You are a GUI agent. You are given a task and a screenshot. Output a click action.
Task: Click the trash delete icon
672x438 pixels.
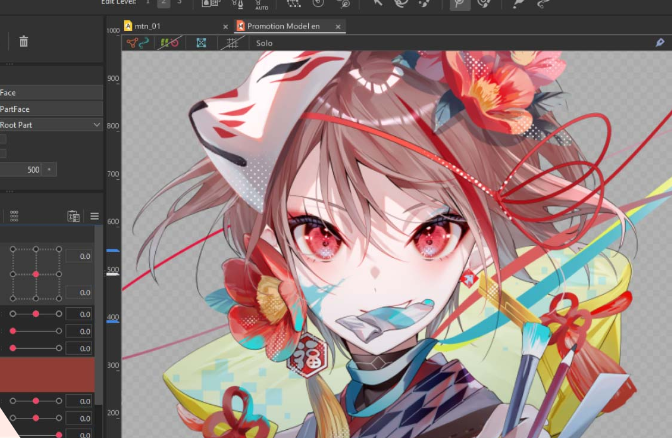pyautogui.click(x=24, y=41)
